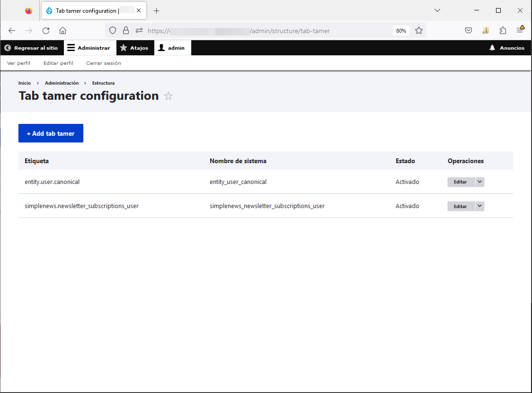
Task: Go to Inicio breadcrumb
Action: click(25, 83)
